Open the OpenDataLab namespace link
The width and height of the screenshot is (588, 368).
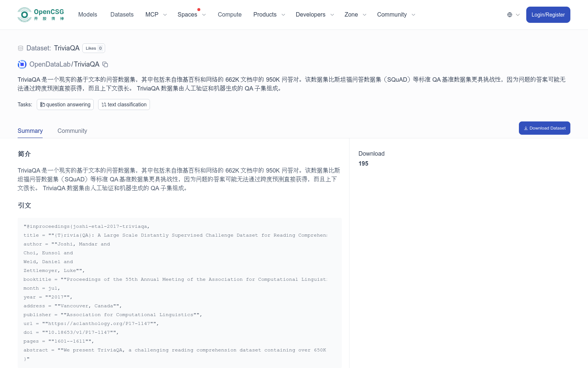pyautogui.click(x=50, y=64)
